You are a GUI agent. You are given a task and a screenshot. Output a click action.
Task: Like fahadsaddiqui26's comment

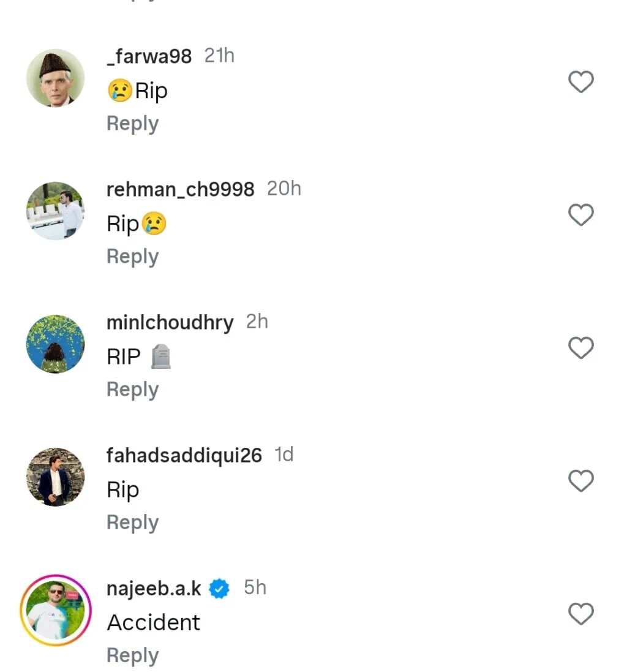click(x=580, y=481)
